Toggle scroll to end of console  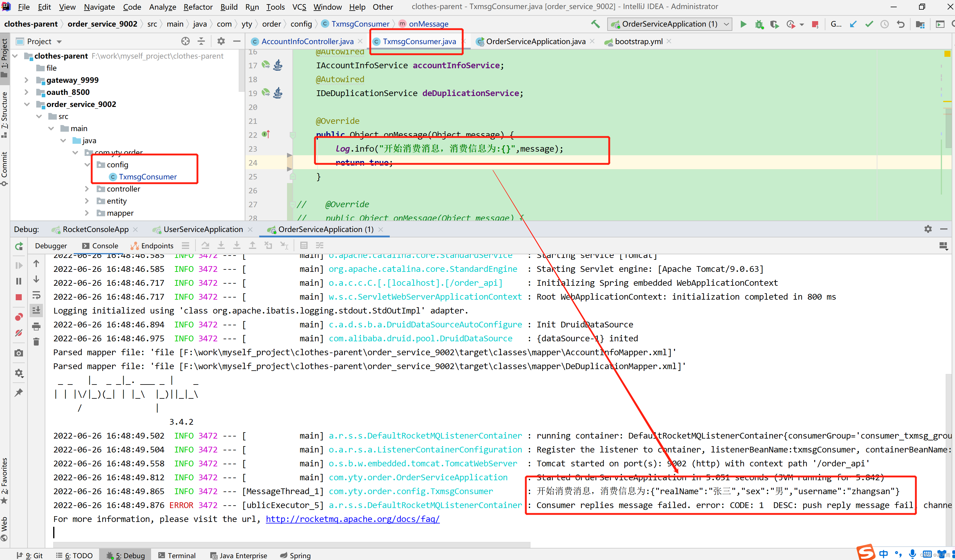[36, 310]
